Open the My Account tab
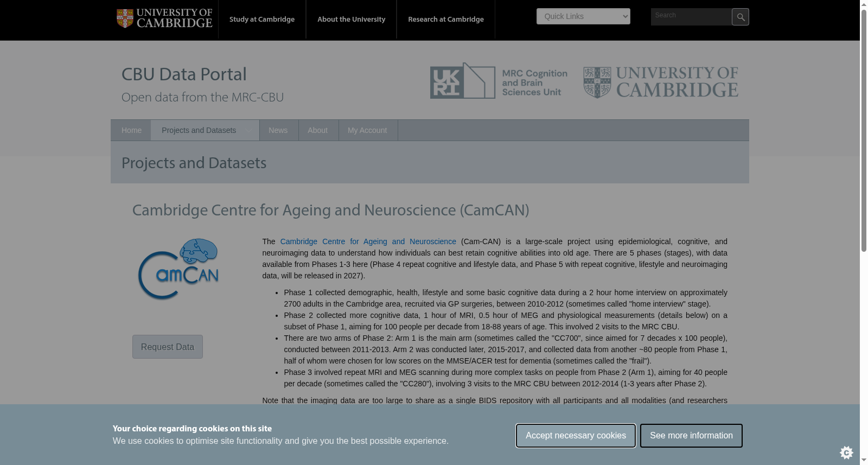Image resolution: width=868 pixels, height=465 pixels. (367, 130)
